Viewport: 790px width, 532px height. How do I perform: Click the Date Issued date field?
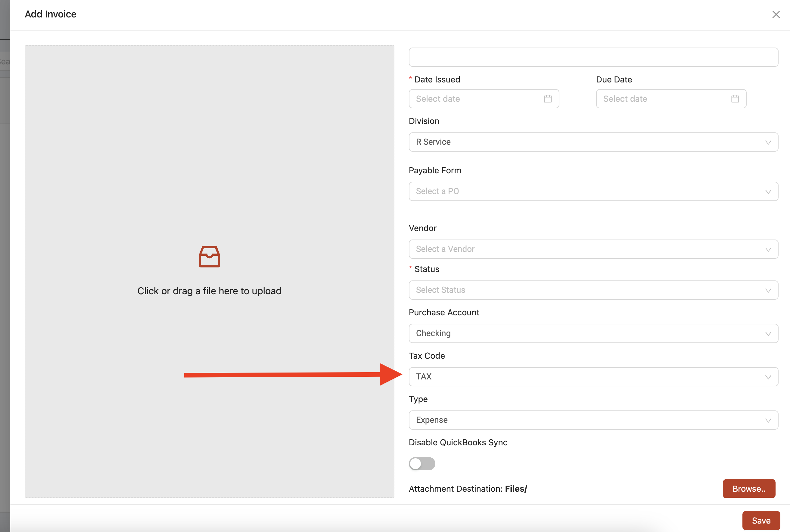pos(484,99)
